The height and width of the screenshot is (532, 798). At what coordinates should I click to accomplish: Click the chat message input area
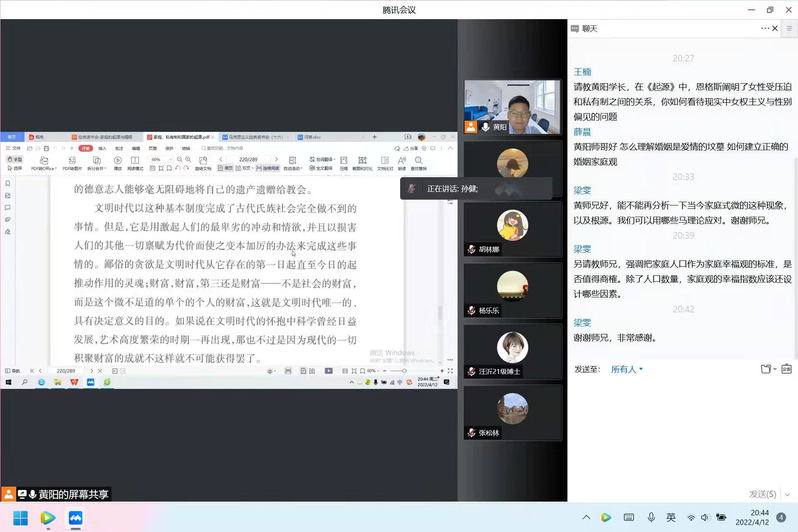point(680,430)
